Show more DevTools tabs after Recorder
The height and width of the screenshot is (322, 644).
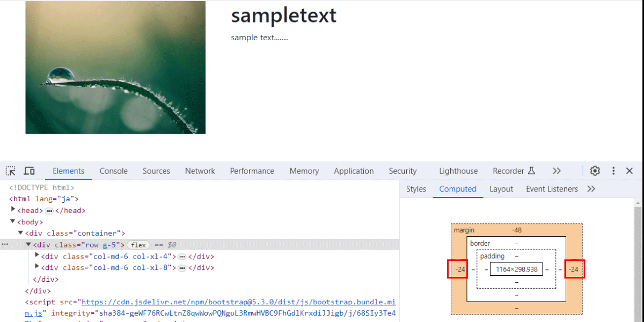[x=557, y=171]
